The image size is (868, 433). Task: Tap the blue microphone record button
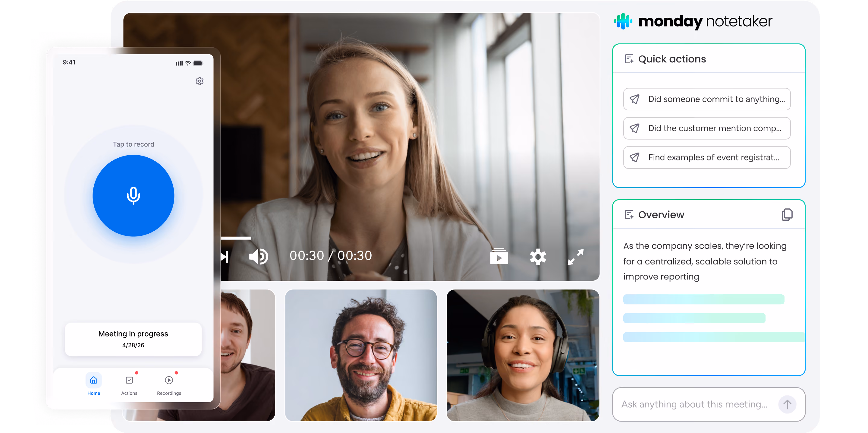(134, 196)
